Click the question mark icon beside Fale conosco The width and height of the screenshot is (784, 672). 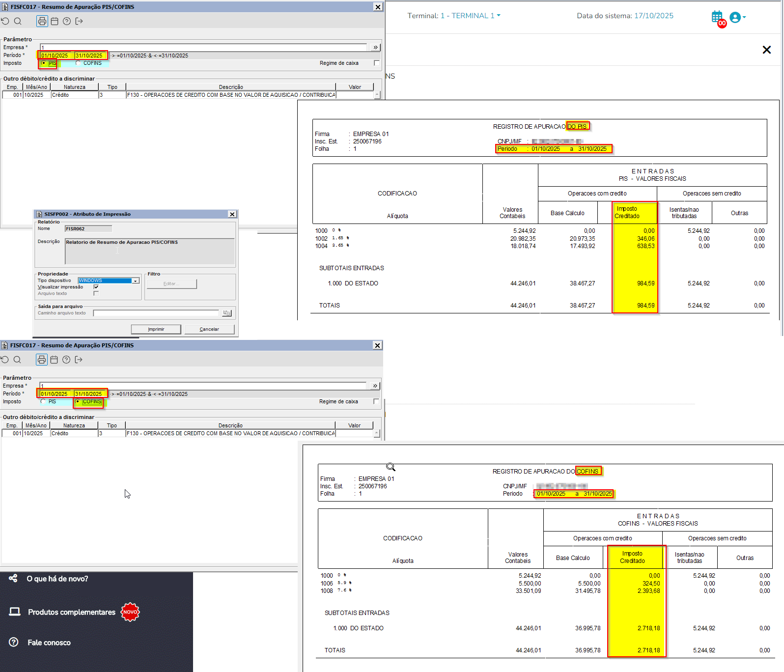(x=14, y=642)
